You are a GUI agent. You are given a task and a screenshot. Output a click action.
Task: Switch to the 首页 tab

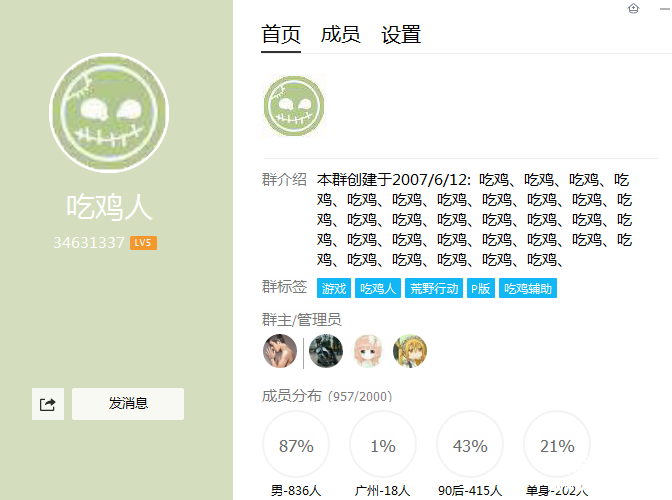click(x=281, y=35)
